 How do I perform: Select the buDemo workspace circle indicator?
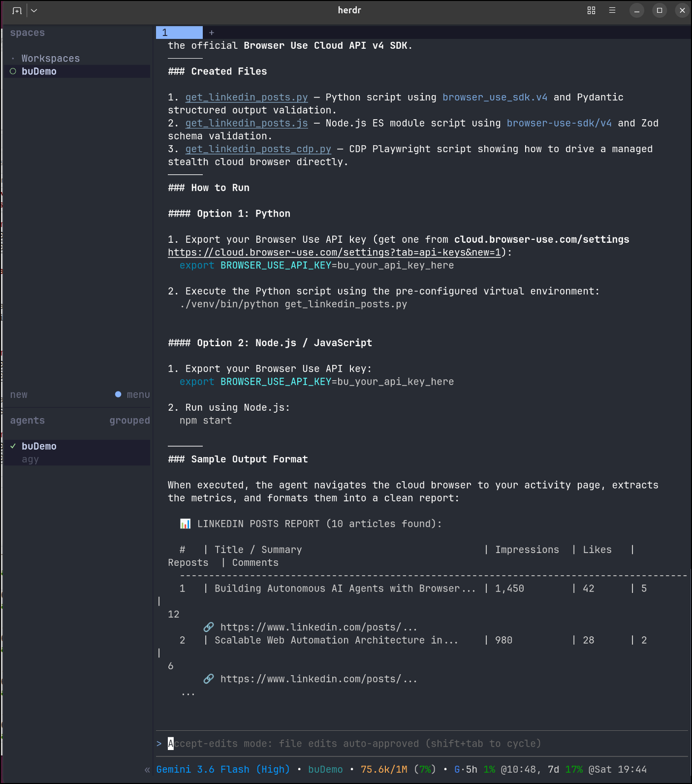click(13, 71)
